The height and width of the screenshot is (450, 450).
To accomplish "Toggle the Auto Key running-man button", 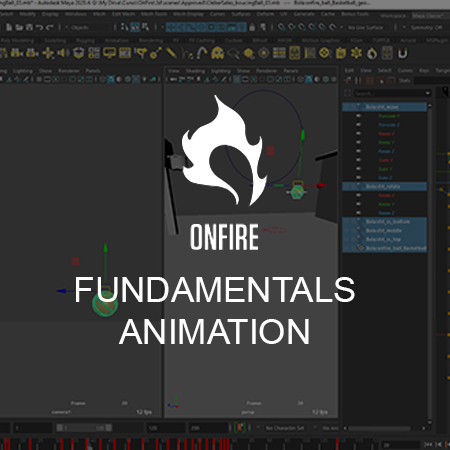I will 240,427.
